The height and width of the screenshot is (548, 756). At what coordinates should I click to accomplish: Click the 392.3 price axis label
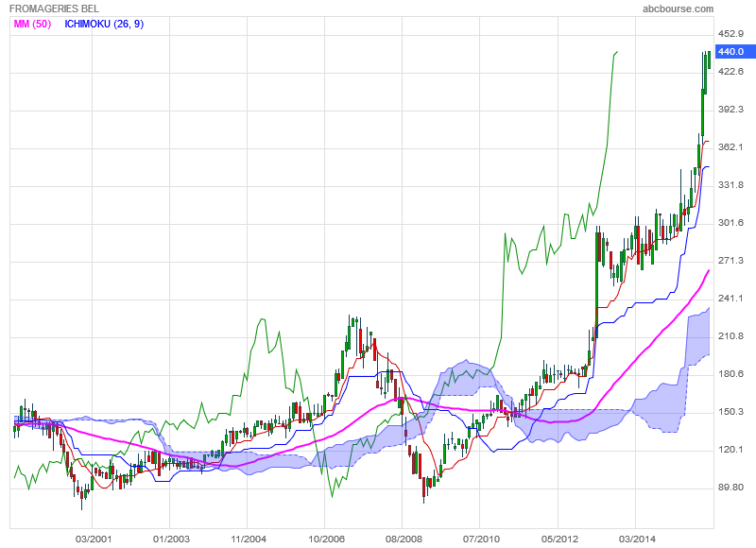point(730,110)
